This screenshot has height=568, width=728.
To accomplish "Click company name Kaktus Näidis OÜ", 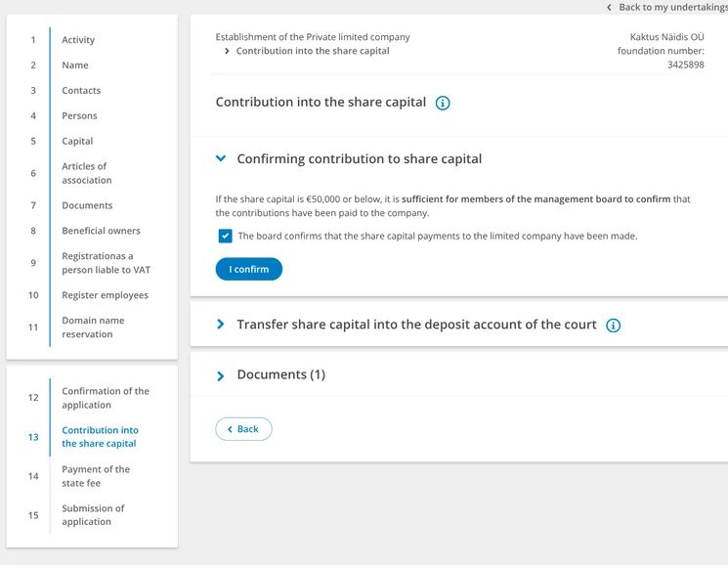I will pyautogui.click(x=666, y=37).
